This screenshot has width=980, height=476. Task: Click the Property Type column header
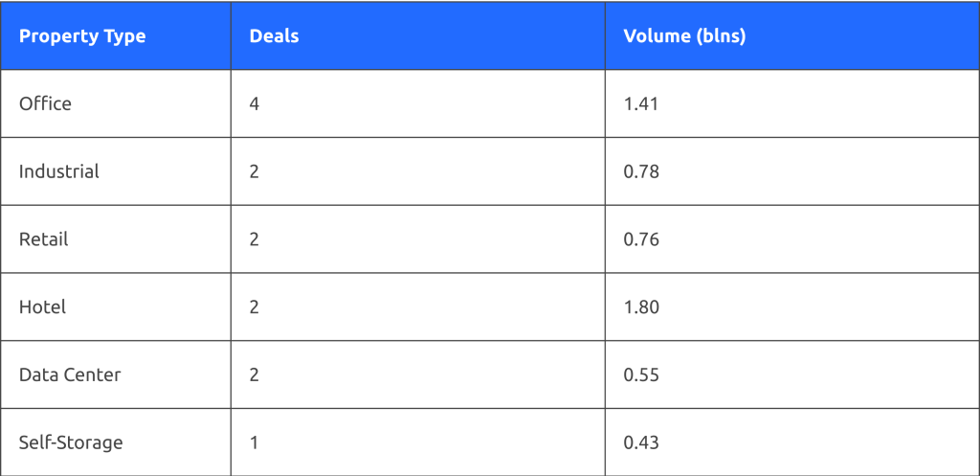pos(82,36)
